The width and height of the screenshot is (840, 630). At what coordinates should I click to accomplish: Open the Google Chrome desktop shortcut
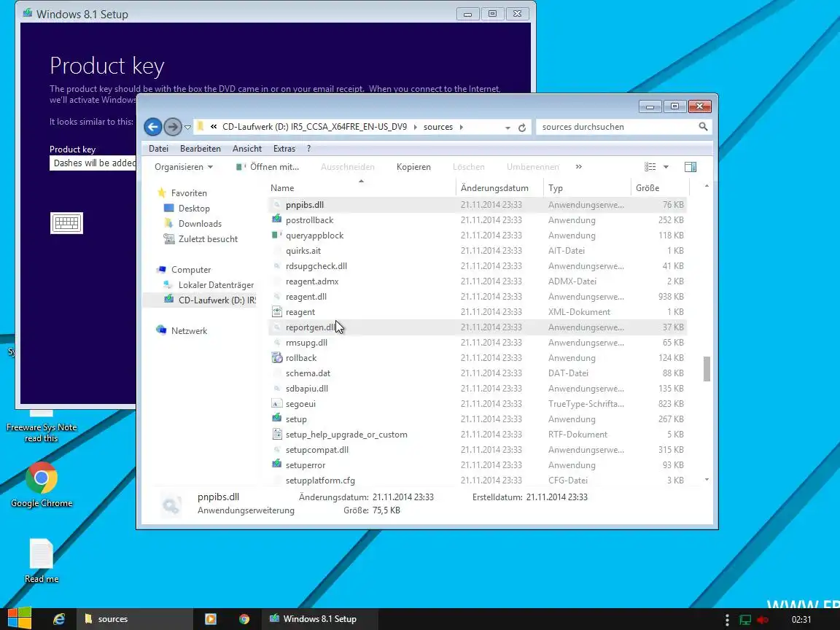42,485
